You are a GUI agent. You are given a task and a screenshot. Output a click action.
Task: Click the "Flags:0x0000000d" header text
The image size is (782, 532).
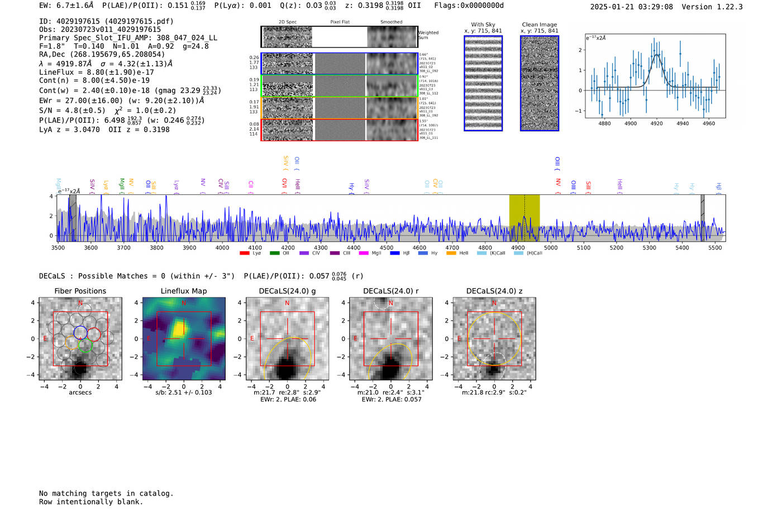point(469,6)
